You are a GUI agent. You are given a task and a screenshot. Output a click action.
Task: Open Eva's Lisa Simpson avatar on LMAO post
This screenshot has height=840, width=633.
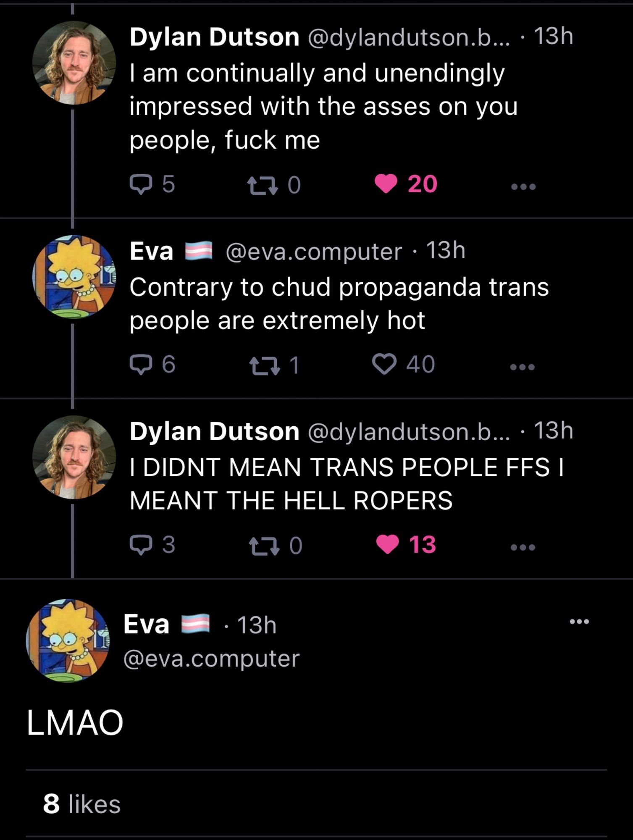[x=68, y=641]
